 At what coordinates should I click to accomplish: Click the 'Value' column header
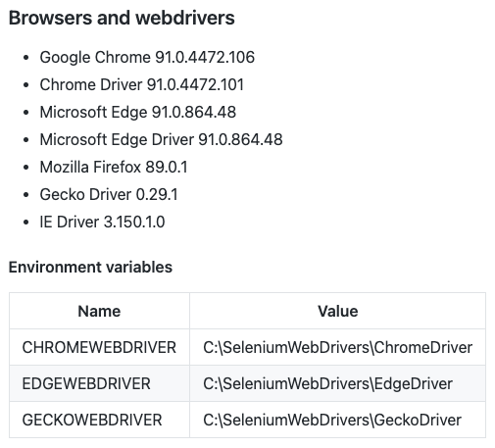click(338, 311)
